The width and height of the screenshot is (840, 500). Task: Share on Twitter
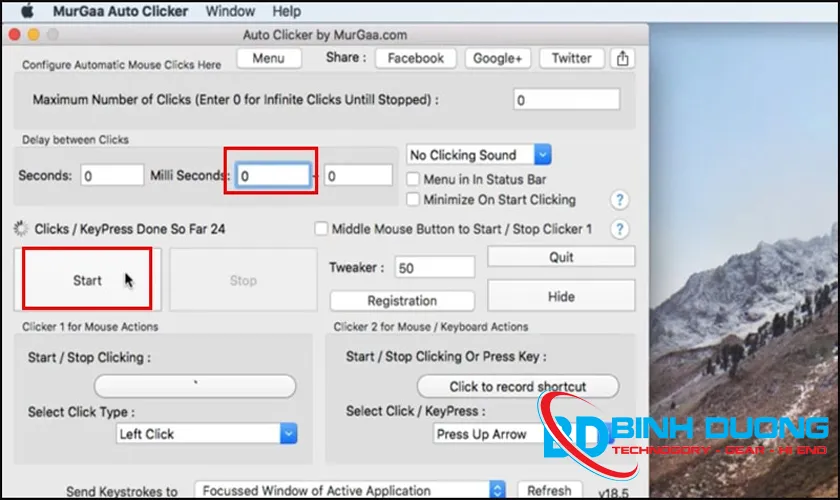[572, 58]
